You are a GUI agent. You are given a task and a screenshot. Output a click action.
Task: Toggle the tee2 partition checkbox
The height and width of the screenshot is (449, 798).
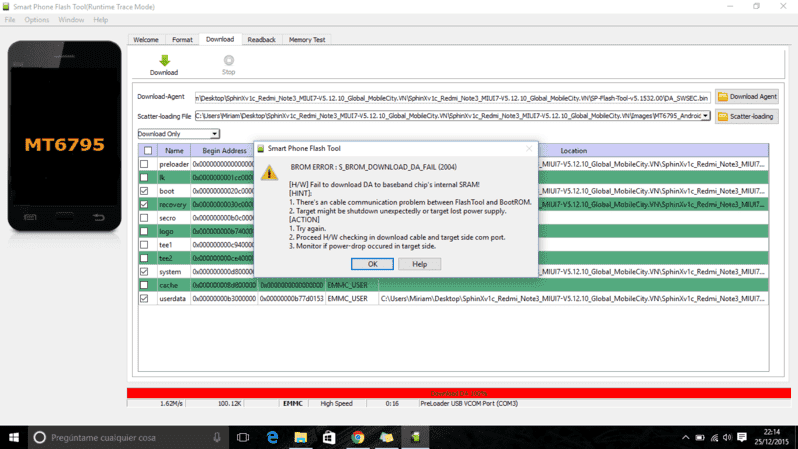pyautogui.click(x=144, y=258)
